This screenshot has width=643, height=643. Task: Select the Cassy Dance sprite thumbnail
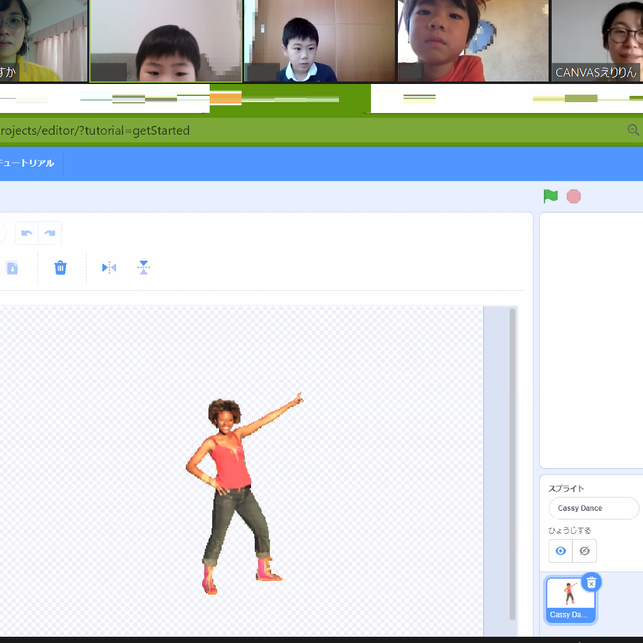coord(571,597)
